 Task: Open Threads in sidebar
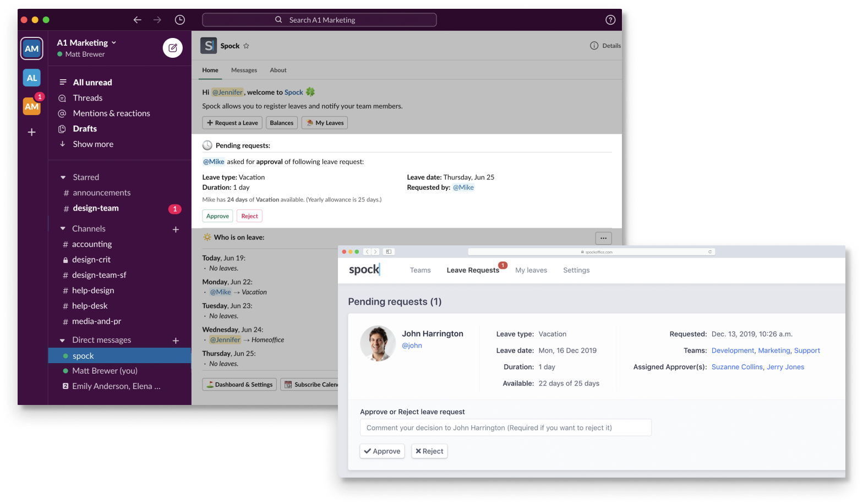pyautogui.click(x=88, y=98)
